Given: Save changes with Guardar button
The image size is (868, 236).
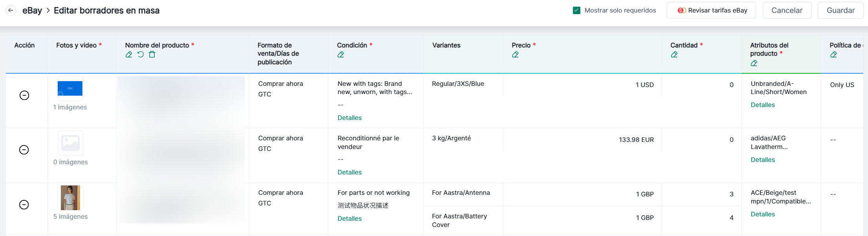Looking at the screenshot, I should 840,11.
